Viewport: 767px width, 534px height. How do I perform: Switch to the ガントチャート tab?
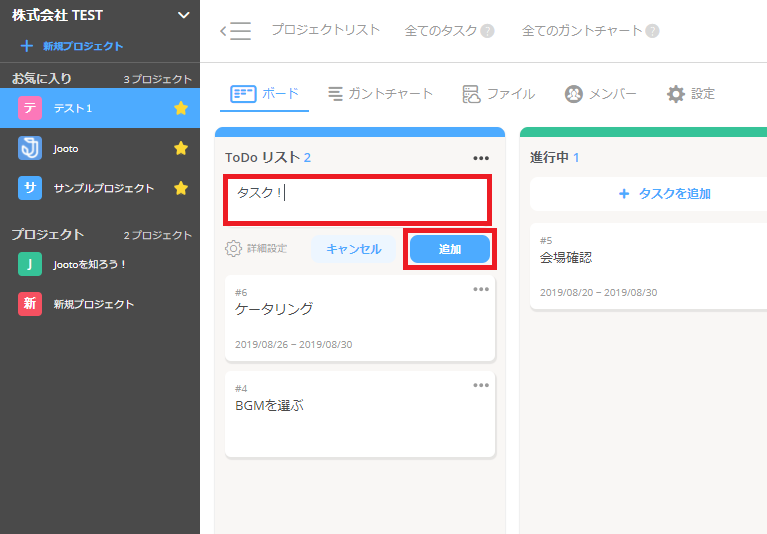click(380, 94)
